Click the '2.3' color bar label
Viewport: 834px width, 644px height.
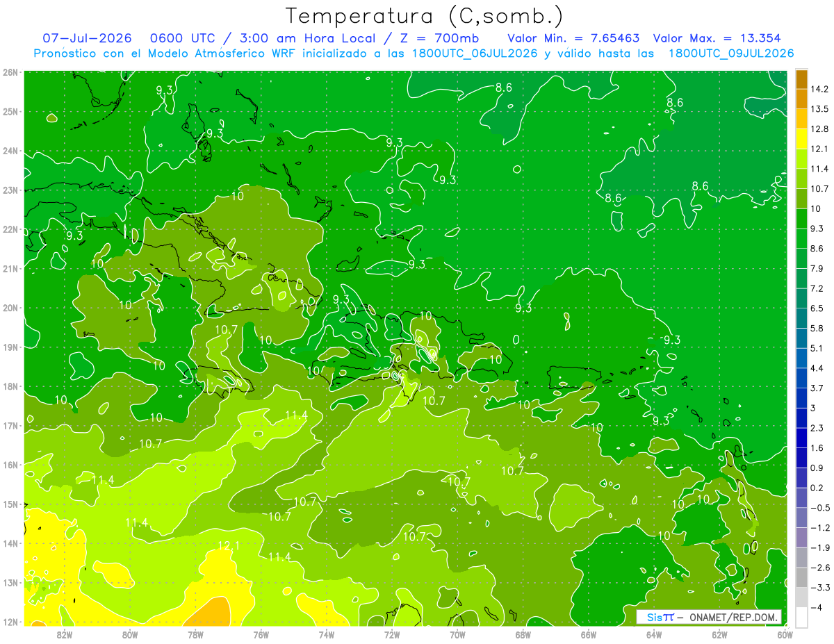coord(817,428)
